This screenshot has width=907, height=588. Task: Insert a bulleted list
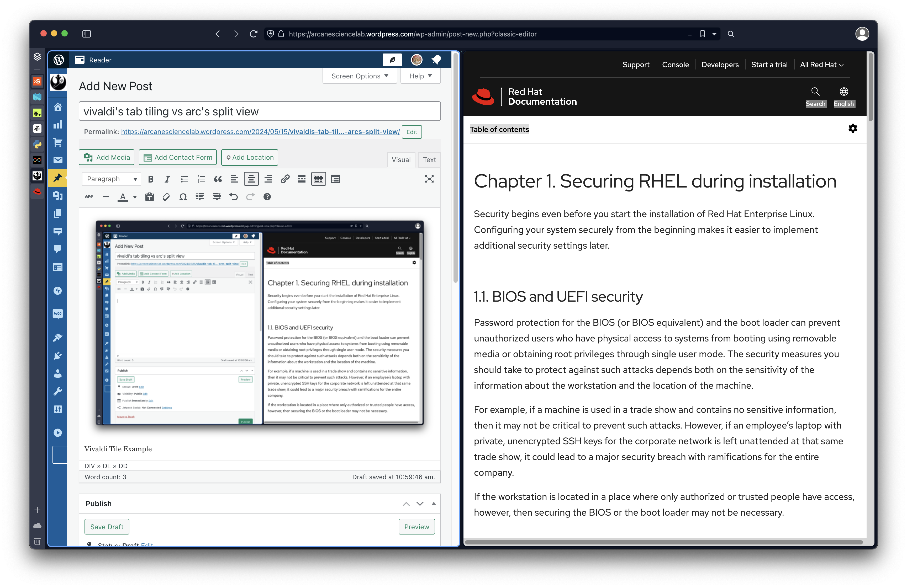[184, 179]
